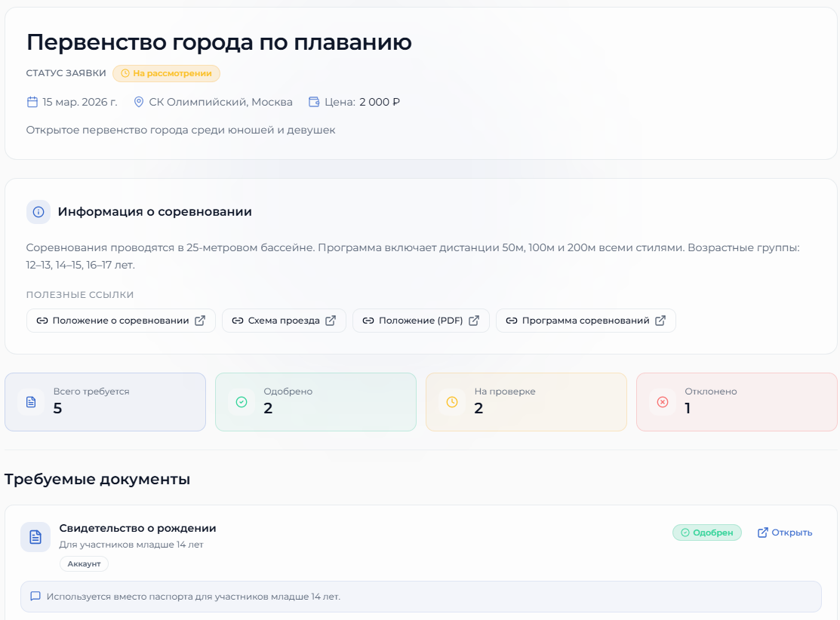The height and width of the screenshot is (620, 840).
Task: Click the Аккаунт chip under the document title
Action: point(83,563)
